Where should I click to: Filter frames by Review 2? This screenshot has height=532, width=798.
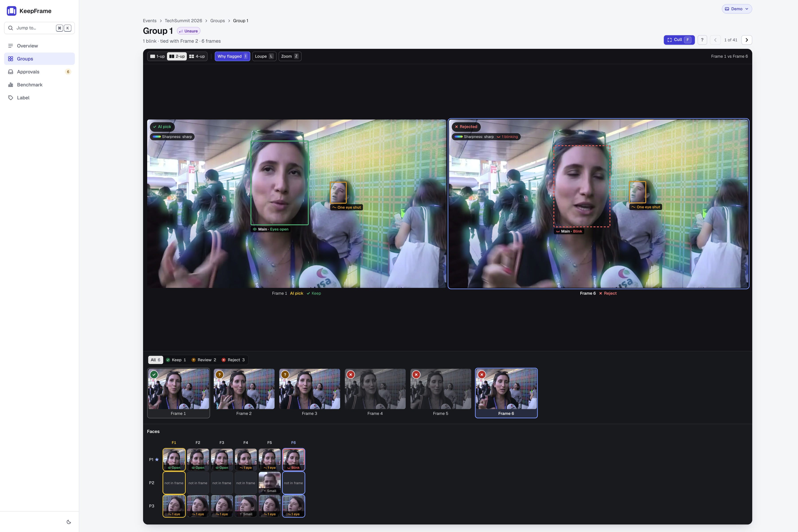204,360
